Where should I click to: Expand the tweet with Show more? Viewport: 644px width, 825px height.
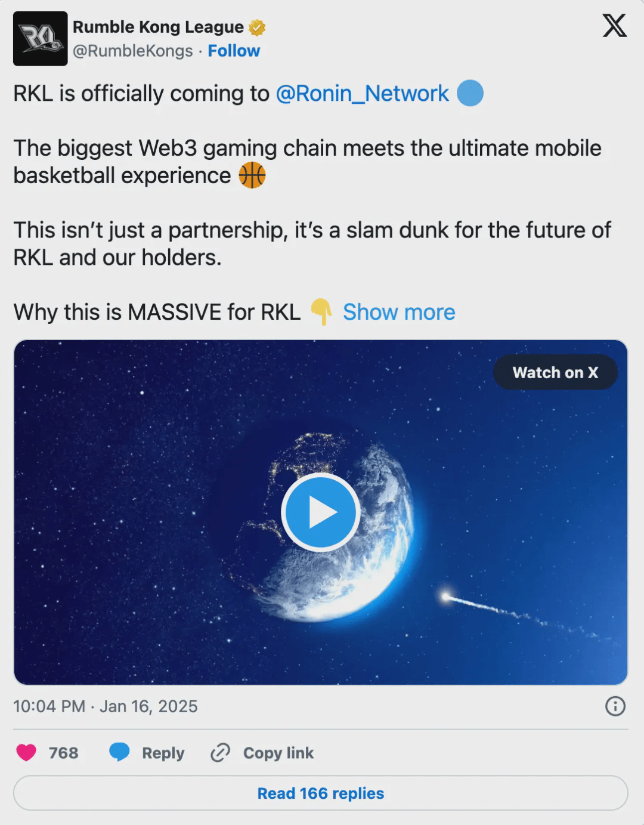click(399, 312)
